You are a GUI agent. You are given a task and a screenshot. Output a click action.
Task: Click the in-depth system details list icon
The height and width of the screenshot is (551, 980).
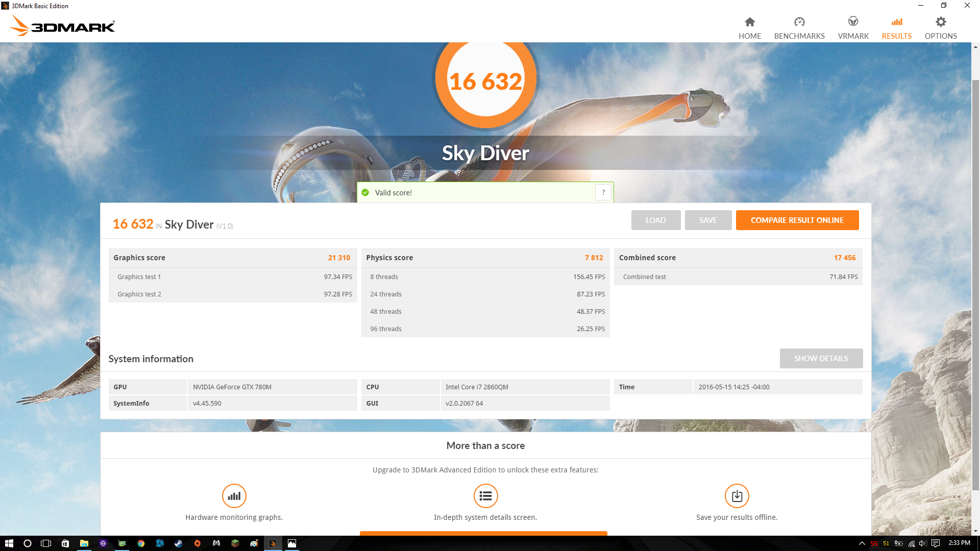tap(485, 495)
